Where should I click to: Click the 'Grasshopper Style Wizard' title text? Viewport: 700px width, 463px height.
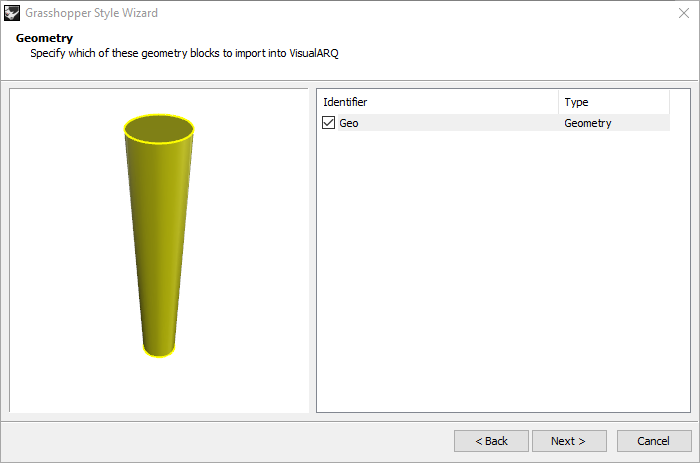91,13
